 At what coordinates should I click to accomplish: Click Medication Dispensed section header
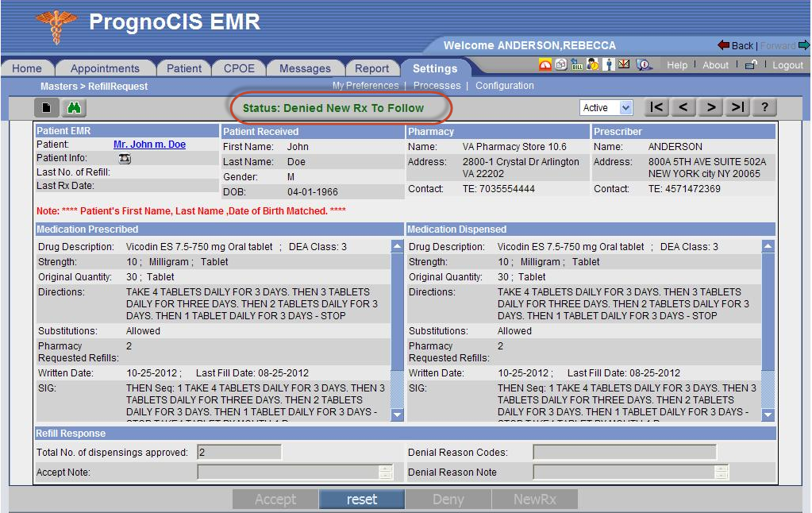pyautogui.click(x=591, y=229)
